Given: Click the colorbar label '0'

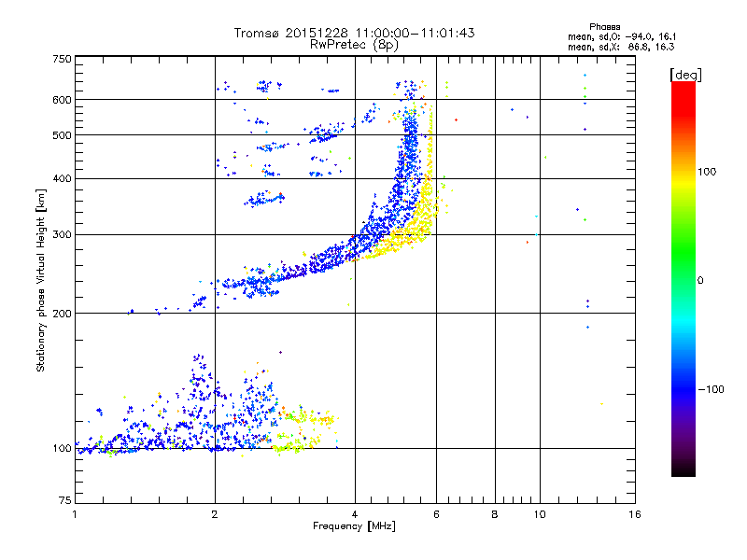Looking at the screenshot, I should [700, 281].
